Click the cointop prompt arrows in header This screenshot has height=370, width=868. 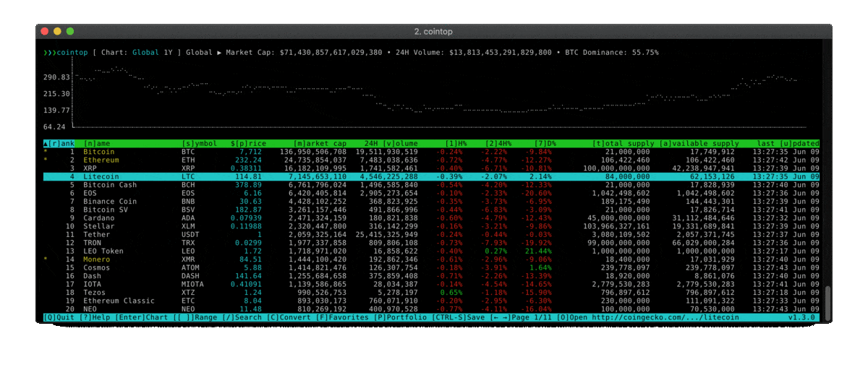click(x=49, y=53)
